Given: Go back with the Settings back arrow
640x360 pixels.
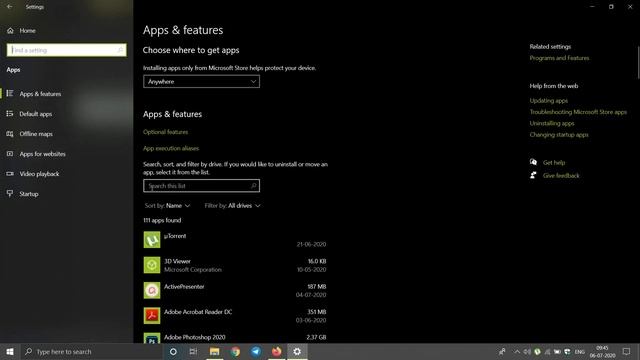Looking at the screenshot, I should pyautogui.click(x=9, y=7).
